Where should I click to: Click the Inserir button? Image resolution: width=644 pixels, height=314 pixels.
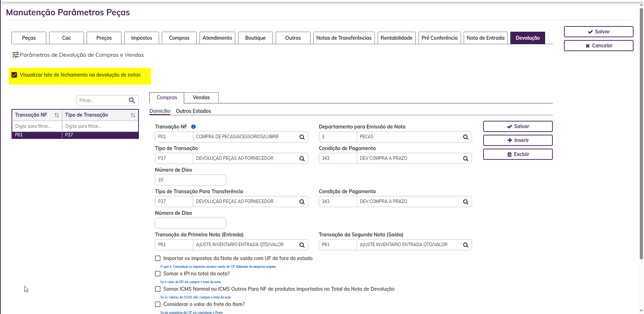tap(518, 140)
